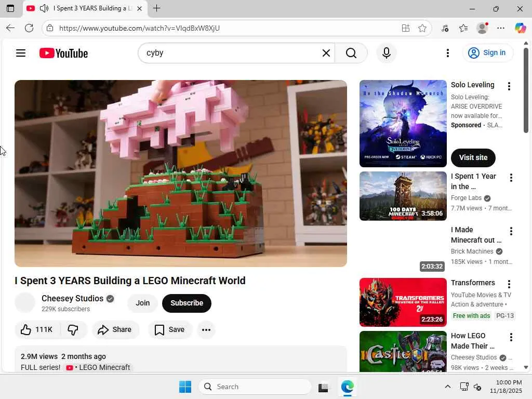Click the browser address bar URL
Screen dimensions: 532x399
(x=139, y=28)
